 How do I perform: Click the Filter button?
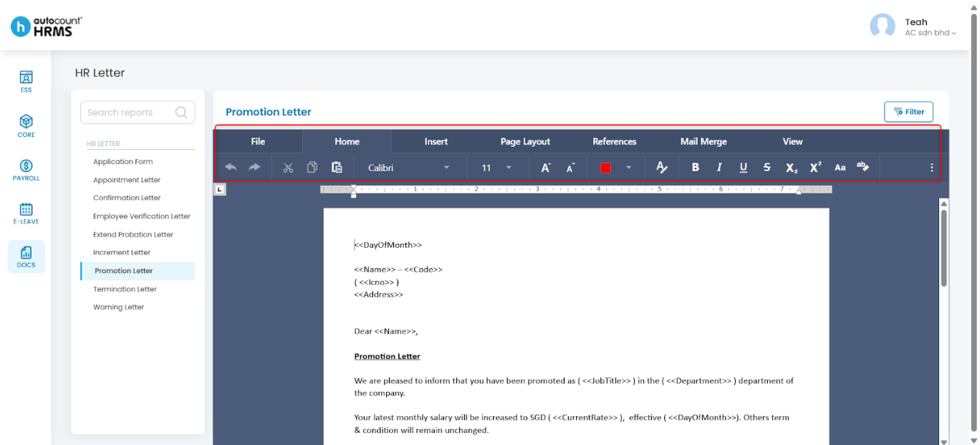coord(908,112)
